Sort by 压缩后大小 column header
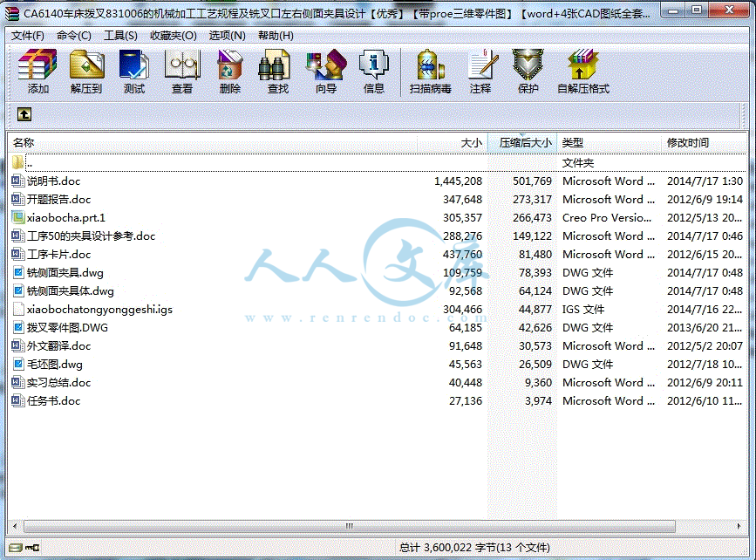Image resolution: width=756 pixels, height=560 pixels. (522, 142)
